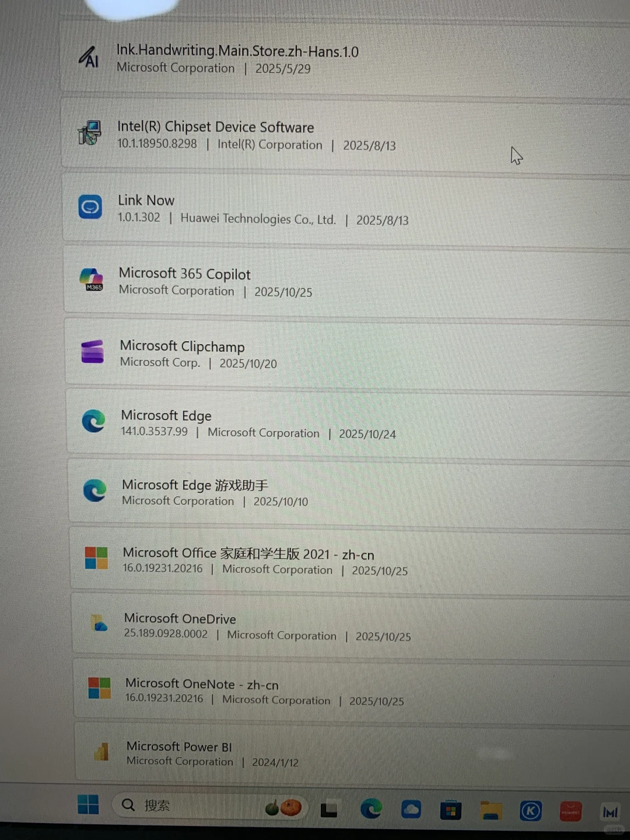Click the Microsoft 365 Copilot icon
The height and width of the screenshot is (840, 630).
tap(92, 279)
